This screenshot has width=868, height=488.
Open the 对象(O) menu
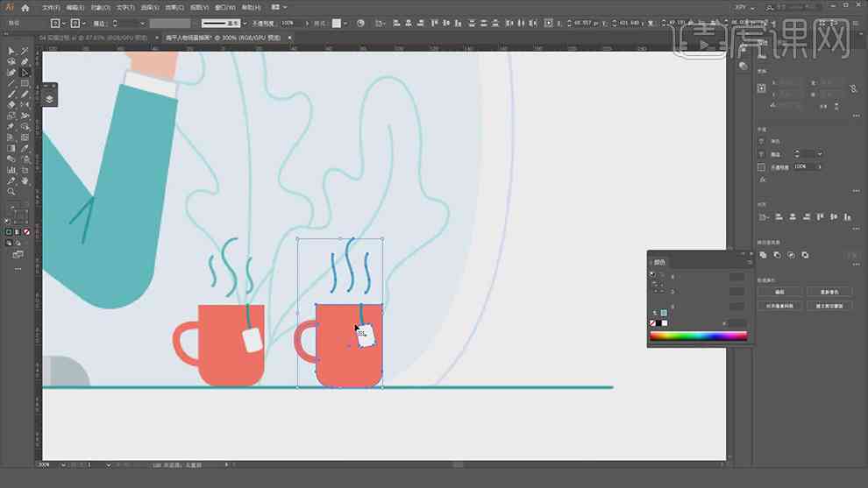click(x=100, y=8)
